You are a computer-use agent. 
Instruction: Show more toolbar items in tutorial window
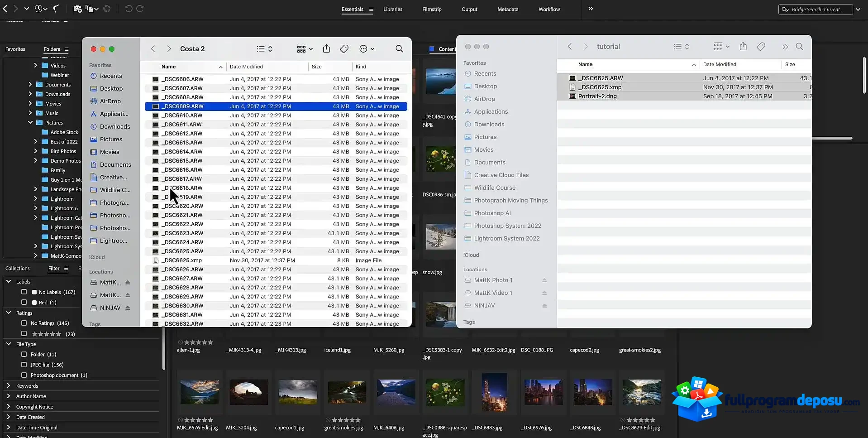tap(785, 47)
